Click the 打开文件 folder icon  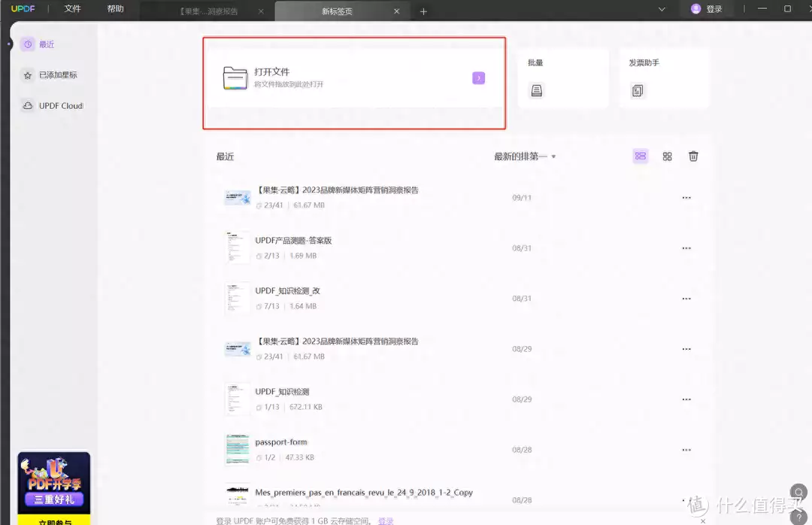point(235,78)
